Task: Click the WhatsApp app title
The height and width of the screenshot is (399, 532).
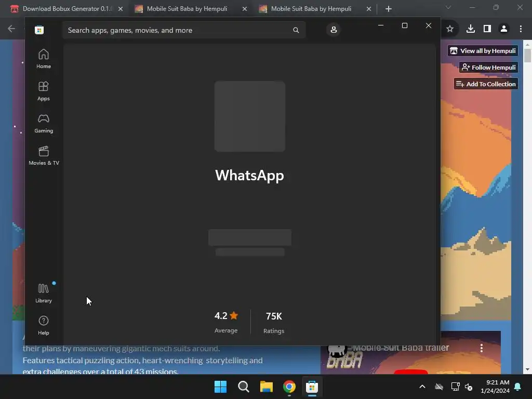Action: coord(249,176)
